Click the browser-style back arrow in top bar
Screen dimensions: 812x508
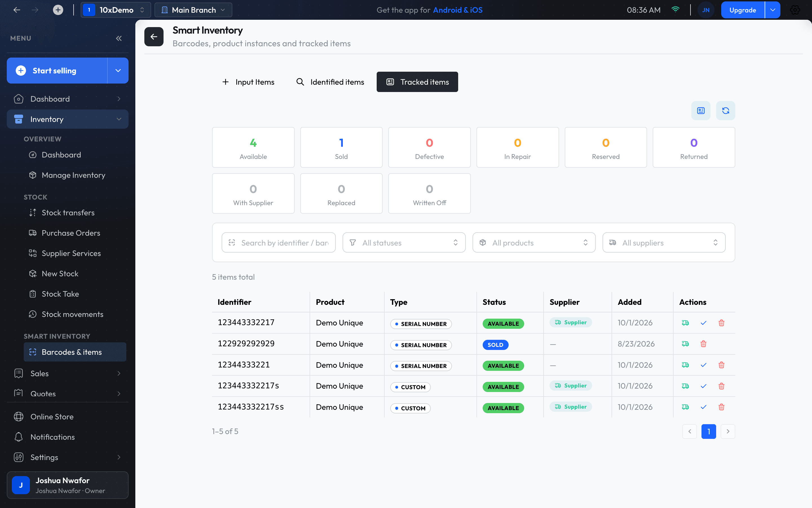click(x=17, y=10)
